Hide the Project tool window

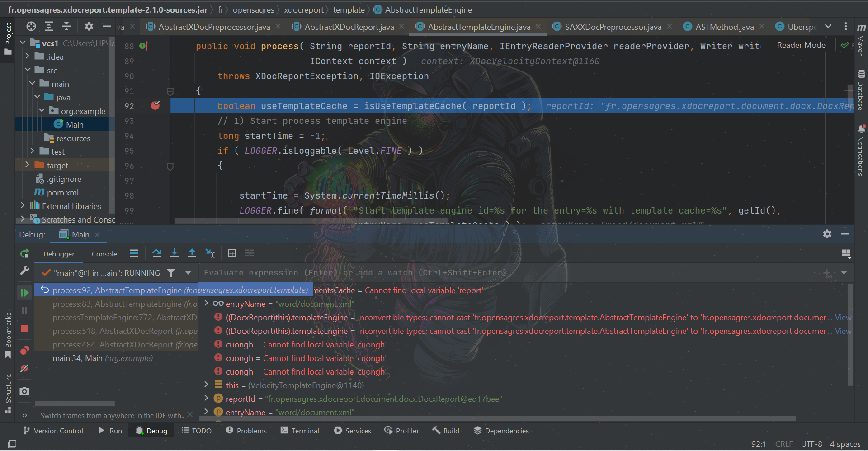(107, 27)
